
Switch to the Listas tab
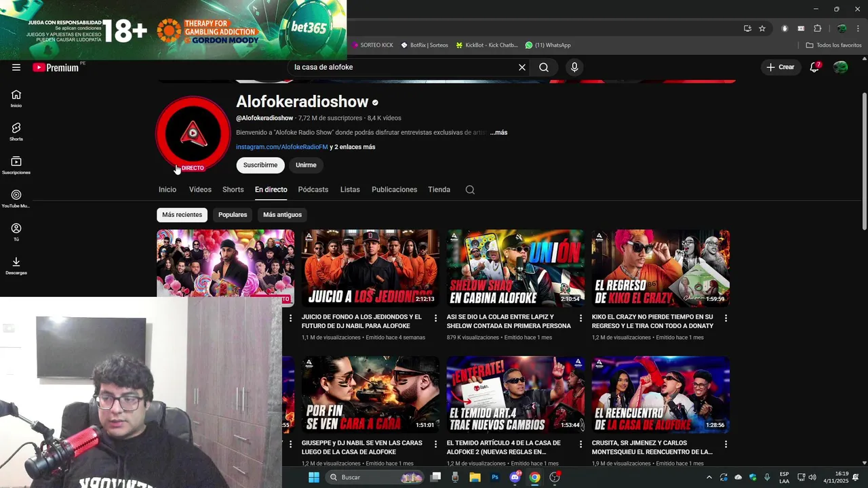pyautogui.click(x=350, y=190)
